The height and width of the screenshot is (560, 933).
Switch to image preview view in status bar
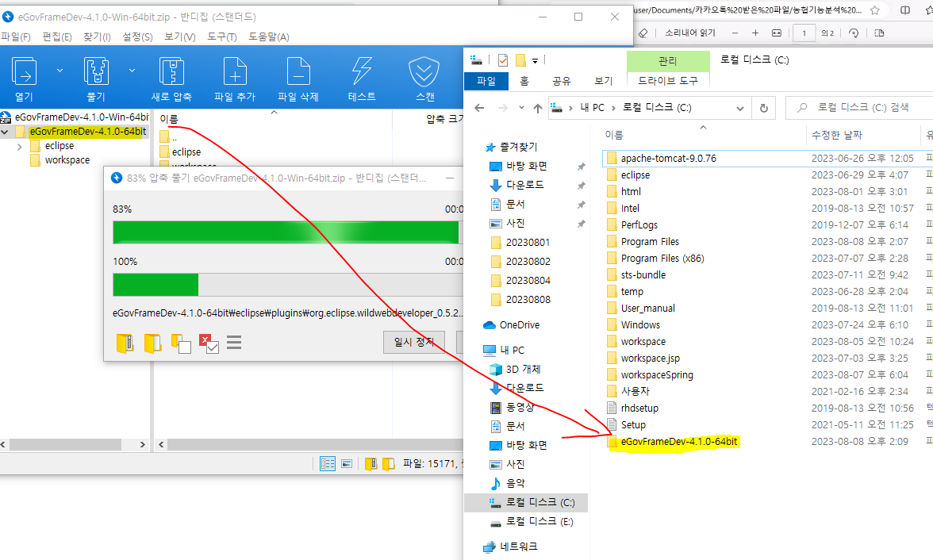point(347,463)
